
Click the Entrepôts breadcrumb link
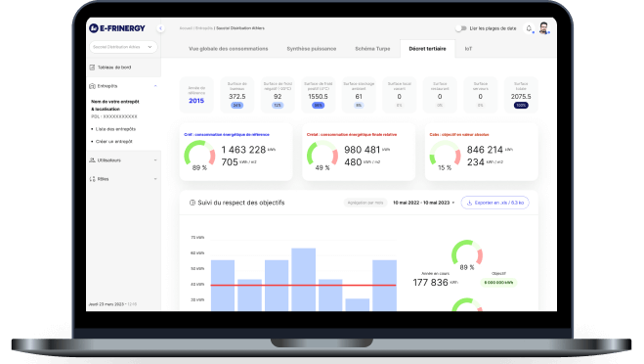pyautogui.click(x=203, y=28)
